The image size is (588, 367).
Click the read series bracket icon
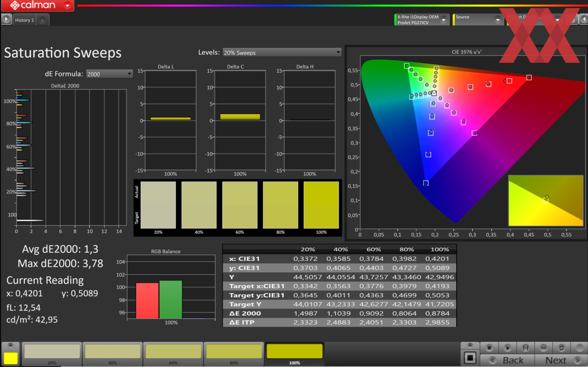(526, 348)
